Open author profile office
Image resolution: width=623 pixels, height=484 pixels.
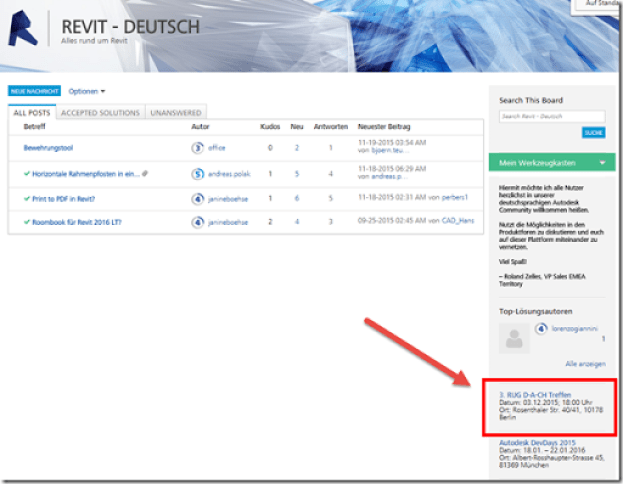pos(217,148)
